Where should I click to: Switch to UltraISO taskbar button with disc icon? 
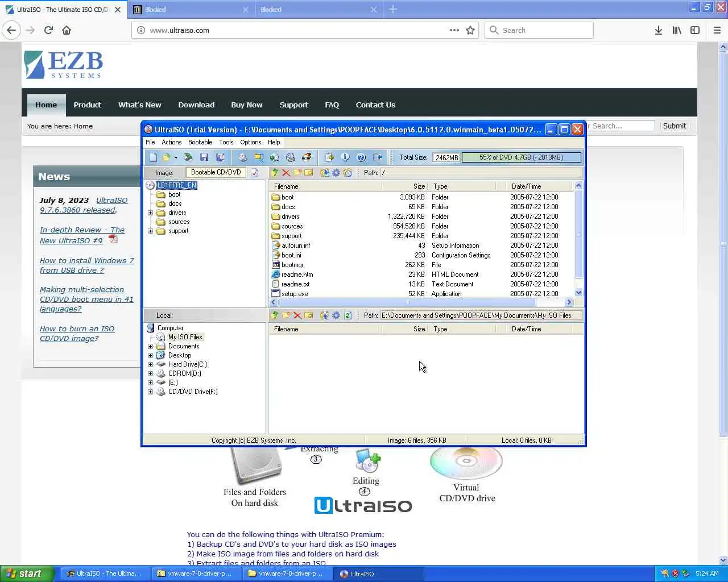(x=378, y=573)
